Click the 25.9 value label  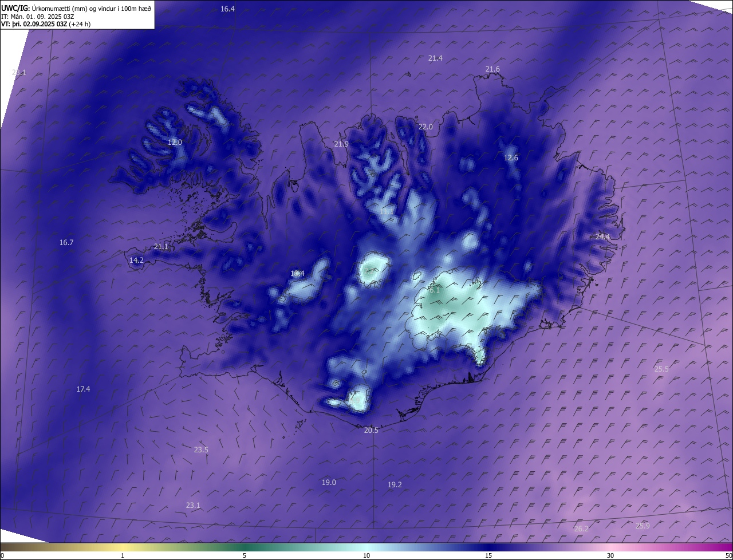point(643,526)
